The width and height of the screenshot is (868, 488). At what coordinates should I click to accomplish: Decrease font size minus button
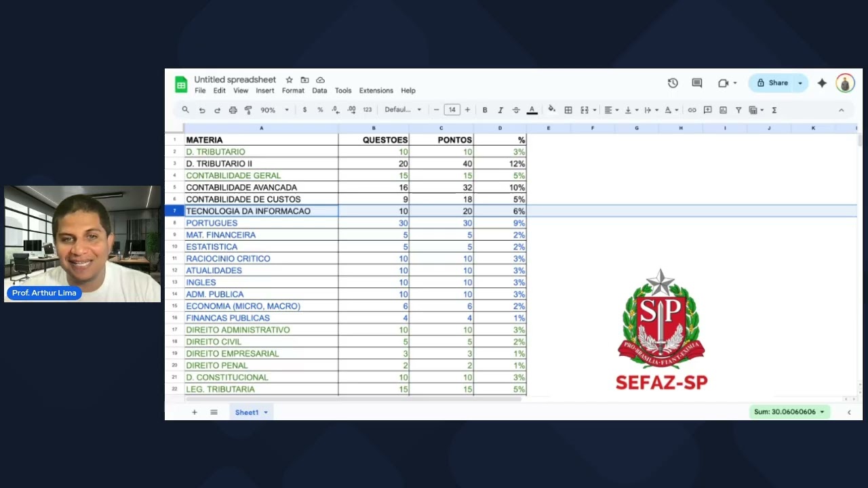click(436, 110)
